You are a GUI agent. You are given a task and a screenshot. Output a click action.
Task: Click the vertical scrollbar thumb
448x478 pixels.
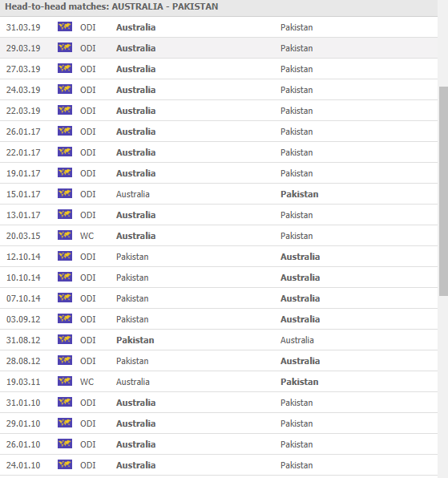tap(443, 191)
